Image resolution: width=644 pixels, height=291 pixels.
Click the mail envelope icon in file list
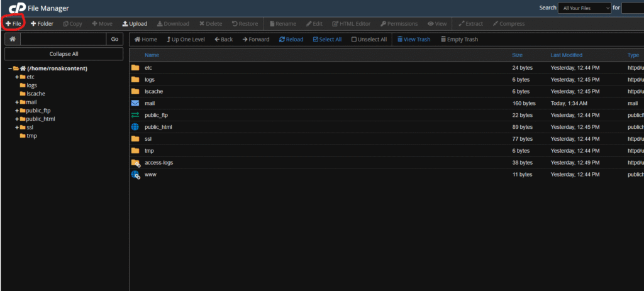click(135, 103)
